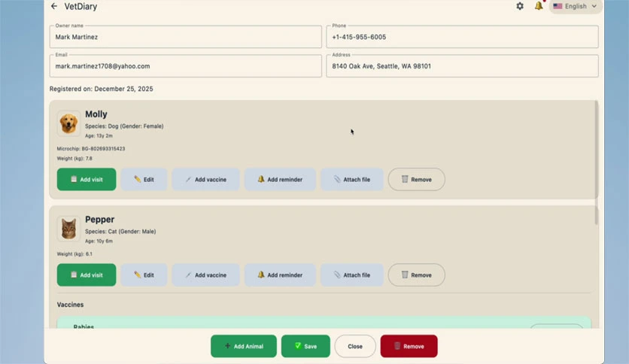Focus the Owner name field

pyautogui.click(x=185, y=37)
